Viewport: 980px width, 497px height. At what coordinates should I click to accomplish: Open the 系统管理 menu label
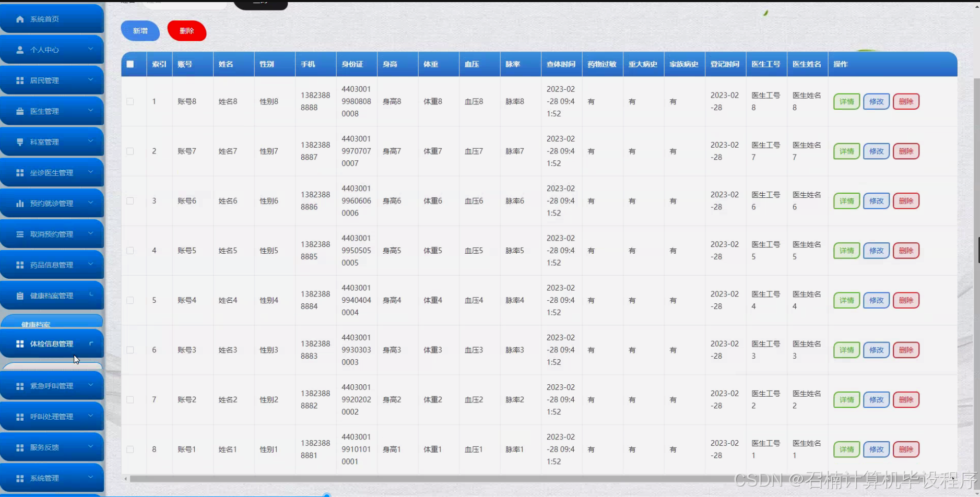(44, 479)
